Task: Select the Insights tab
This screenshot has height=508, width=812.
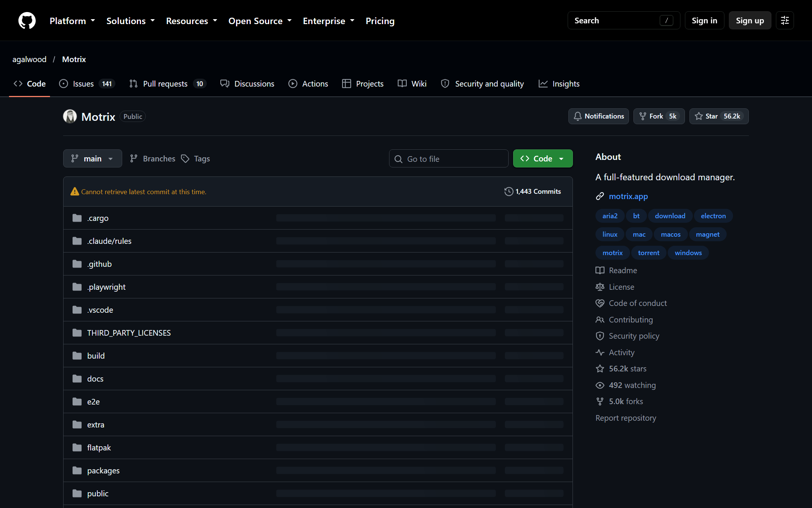Action: click(x=559, y=84)
